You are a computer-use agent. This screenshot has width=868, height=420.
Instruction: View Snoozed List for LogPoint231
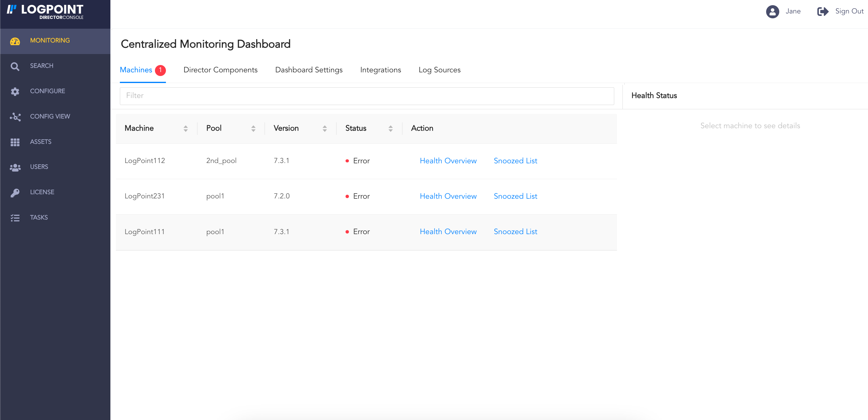click(515, 196)
